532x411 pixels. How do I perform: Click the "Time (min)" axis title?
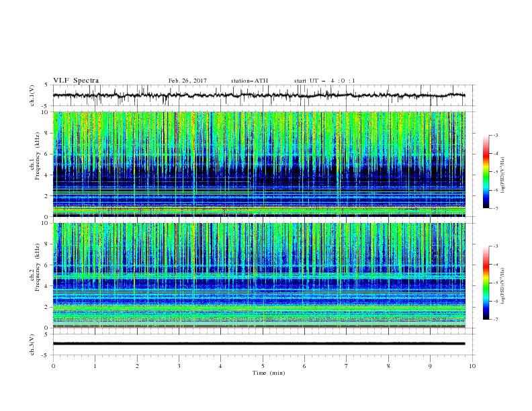point(269,373)
